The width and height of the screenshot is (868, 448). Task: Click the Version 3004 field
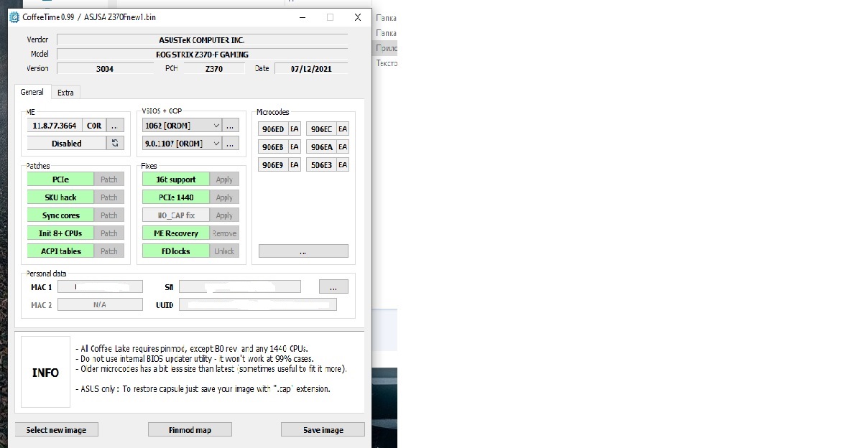click(x=105, y=68)
